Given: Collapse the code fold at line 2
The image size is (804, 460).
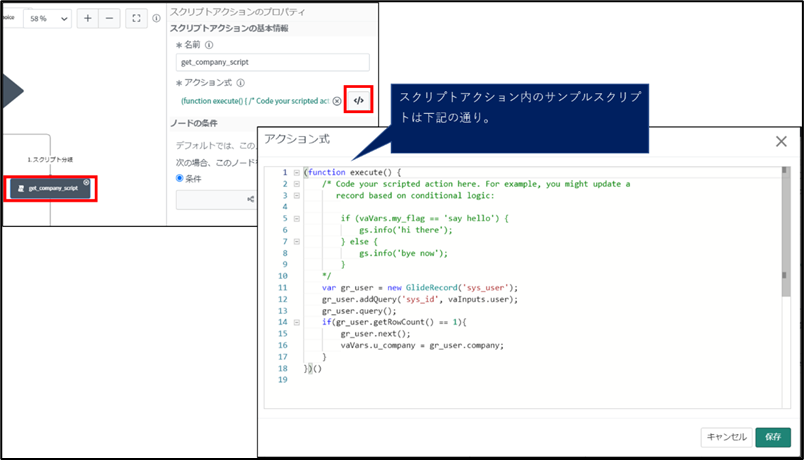Looking at the screenshot, I should [x=296, y=184].
